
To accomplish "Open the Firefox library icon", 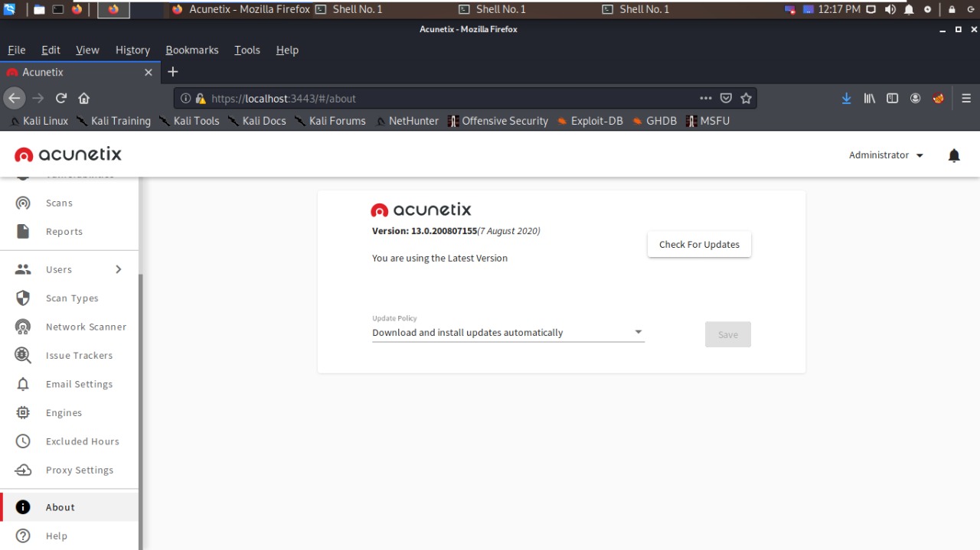I will pos(870,98).
